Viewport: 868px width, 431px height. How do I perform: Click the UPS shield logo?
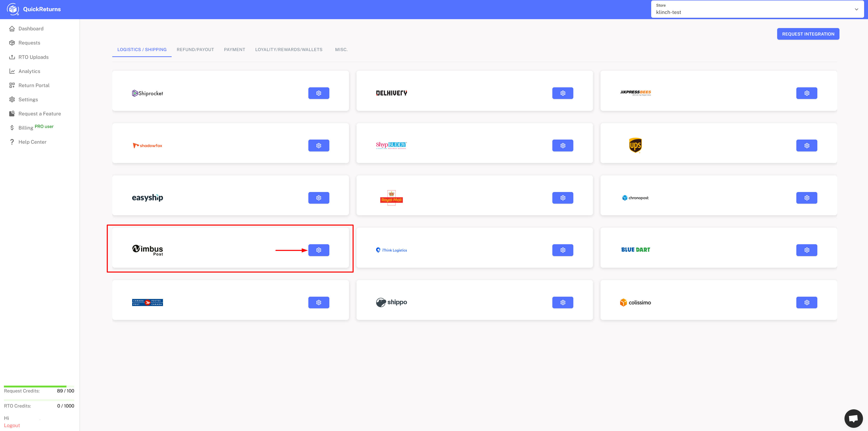point(635,145)
